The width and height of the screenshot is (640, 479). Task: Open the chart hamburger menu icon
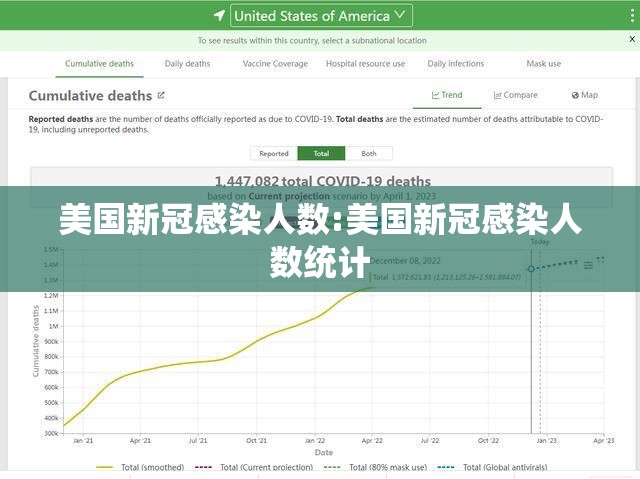588,265
